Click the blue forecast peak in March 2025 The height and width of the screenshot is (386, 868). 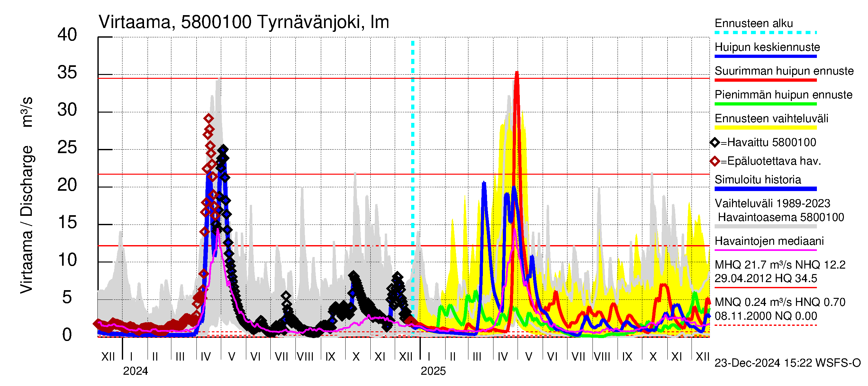coord(484,183)
